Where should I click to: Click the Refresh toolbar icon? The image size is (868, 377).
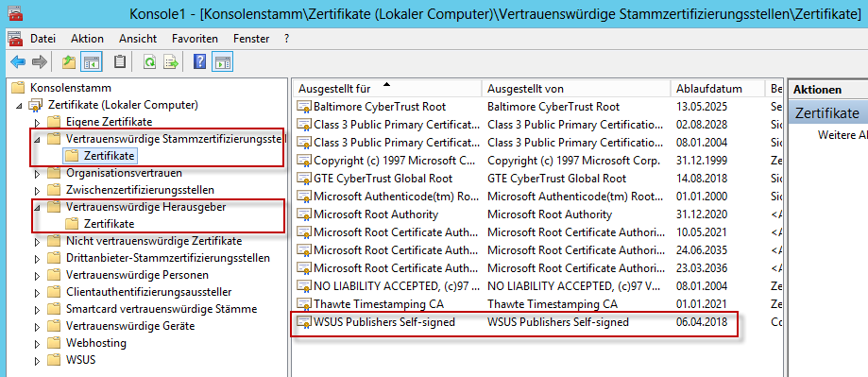tap(149, 62)
